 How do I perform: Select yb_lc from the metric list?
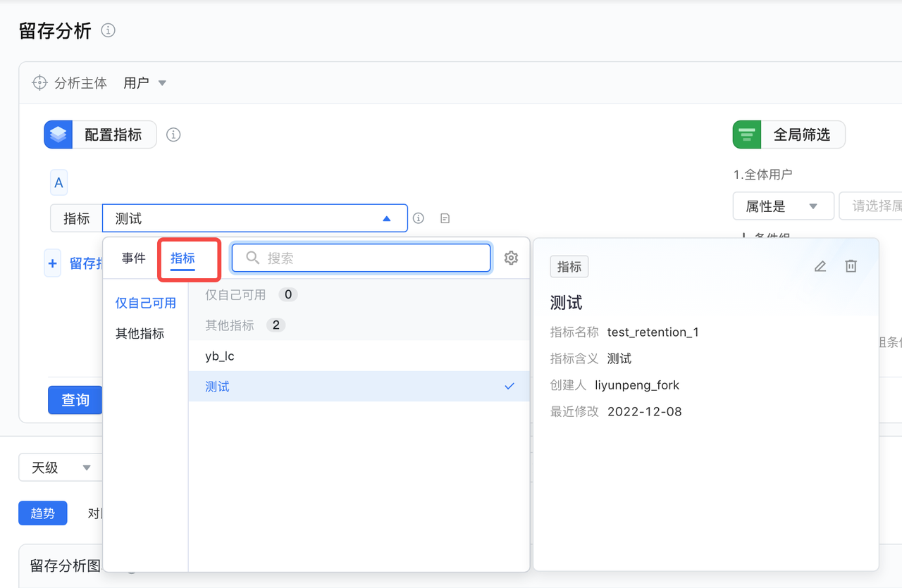pos(220,356)
